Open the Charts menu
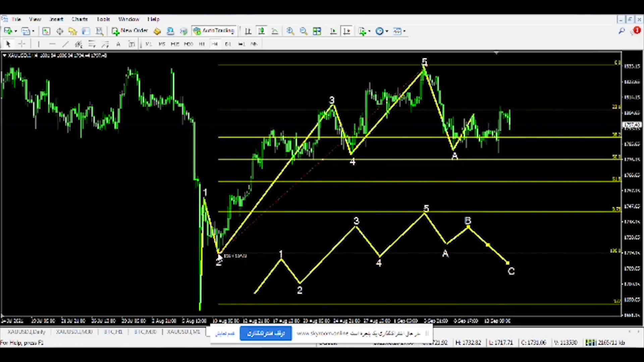644x362 pixels. [x=79, y=19]
